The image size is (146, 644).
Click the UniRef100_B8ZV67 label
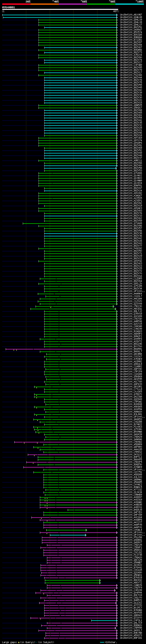click(131, 48)
